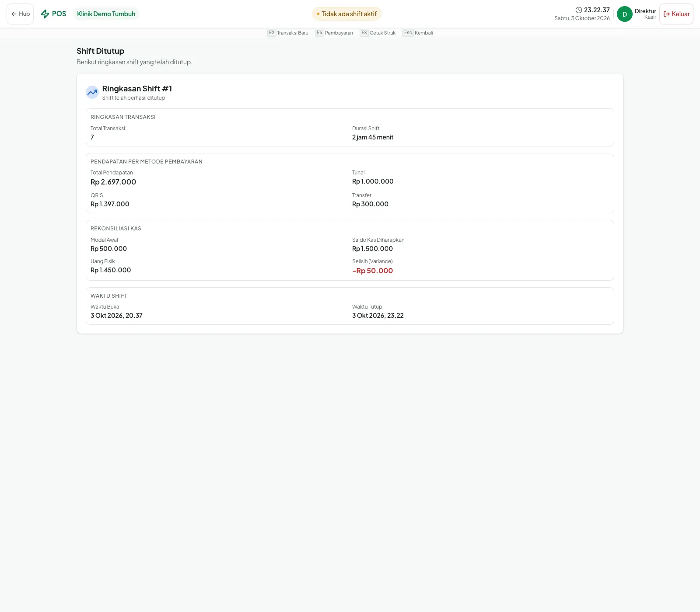Click the PENDAPATAN PER METODE PEMBAYARAN header
This screenshot has height=612, width=700.
147,162
